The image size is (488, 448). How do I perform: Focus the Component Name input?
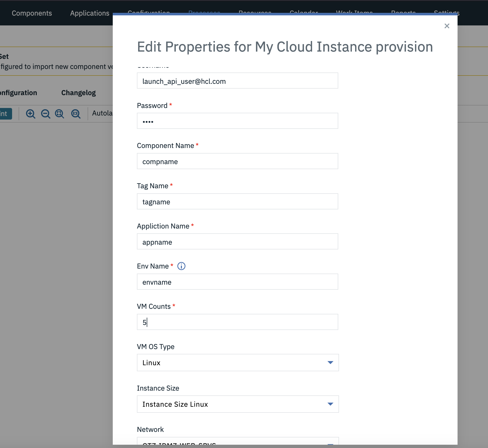pyautogui.click(x=237, y=161)
